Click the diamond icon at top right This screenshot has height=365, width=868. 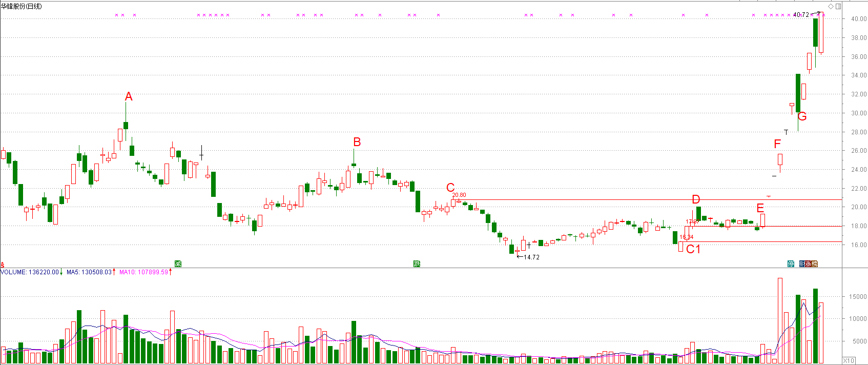[x=831, y=6]
